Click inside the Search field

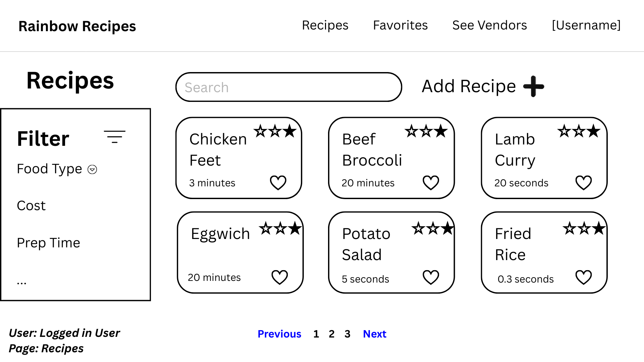pyautogui.click(x=288, y=87)
